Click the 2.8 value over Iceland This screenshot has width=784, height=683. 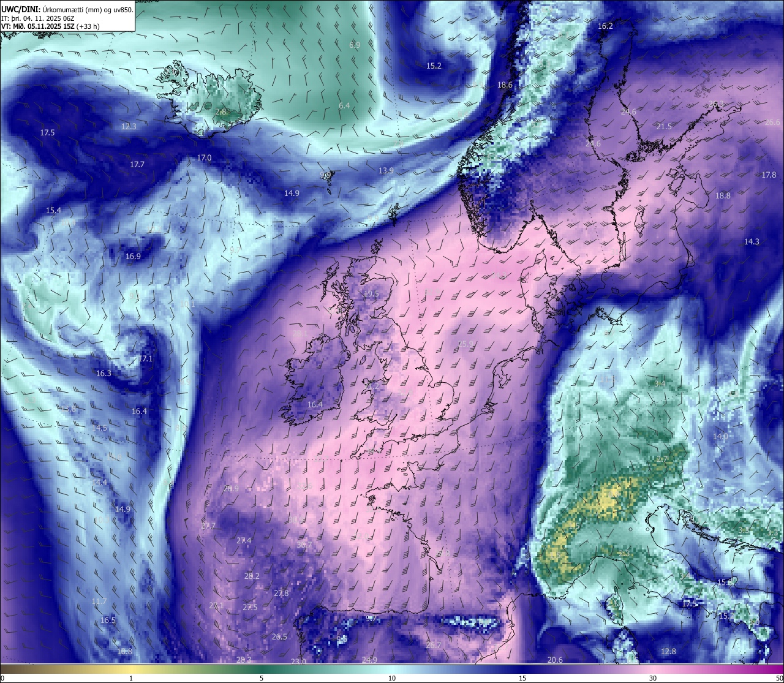pyautogui.click(x=221, y=112)
